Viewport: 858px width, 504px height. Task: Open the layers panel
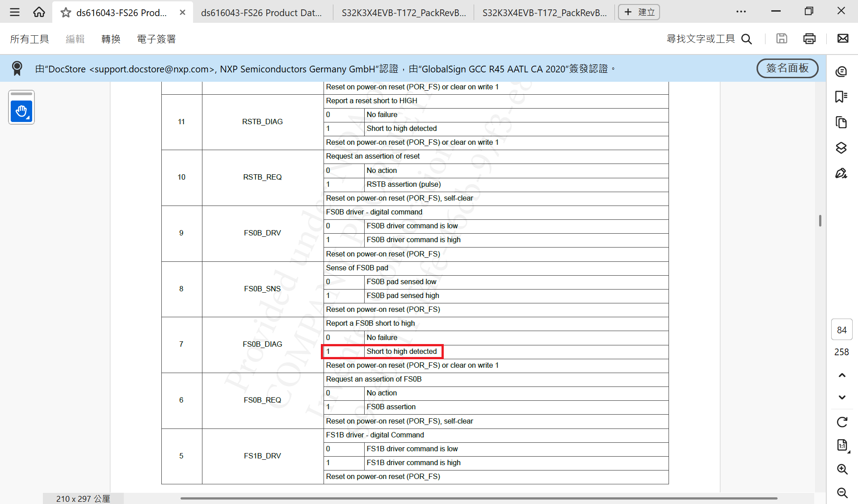click(x=841, y=147)
